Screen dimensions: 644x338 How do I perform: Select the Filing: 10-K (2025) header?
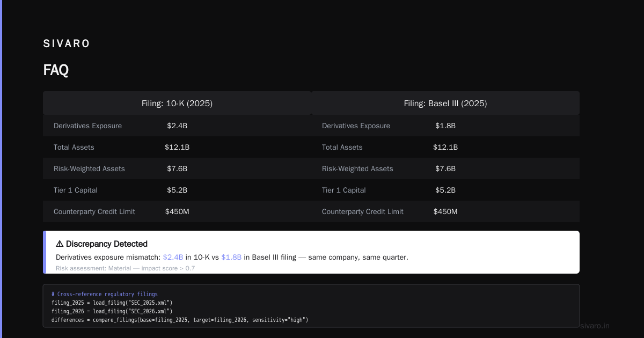[177, 103]
